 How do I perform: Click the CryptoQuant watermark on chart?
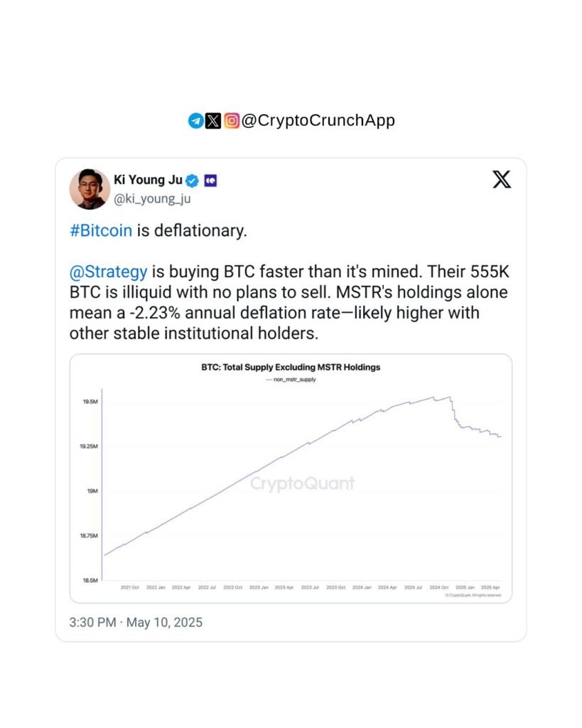(302, 484)
